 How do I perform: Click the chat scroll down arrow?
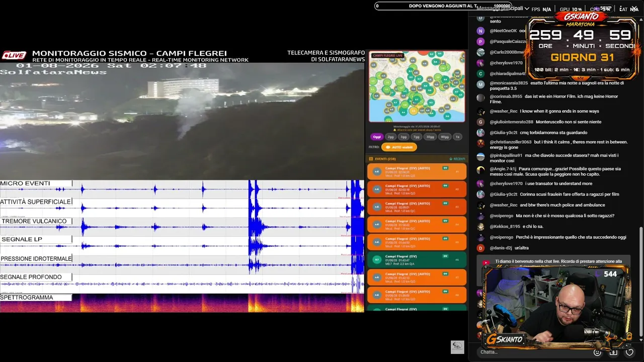[640, 340]
